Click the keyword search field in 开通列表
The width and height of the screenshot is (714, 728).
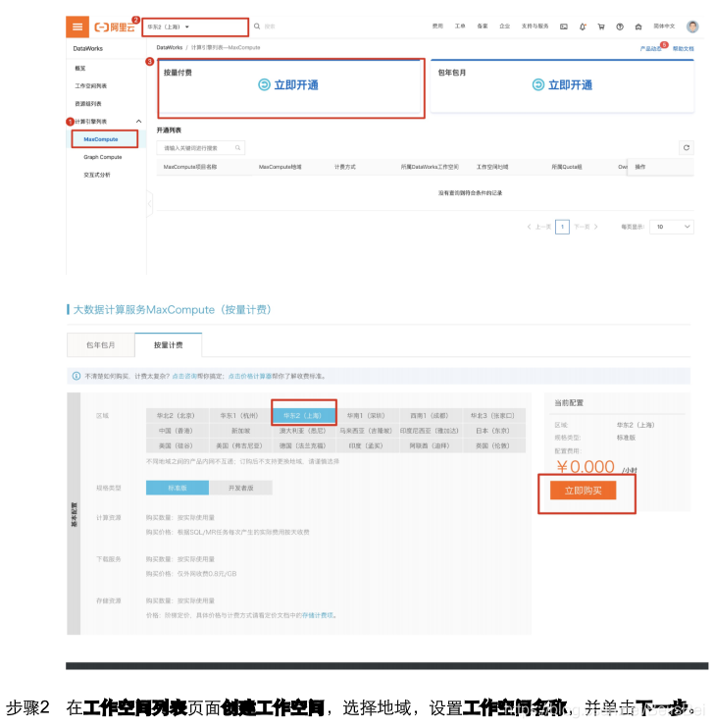coord(200,147)
